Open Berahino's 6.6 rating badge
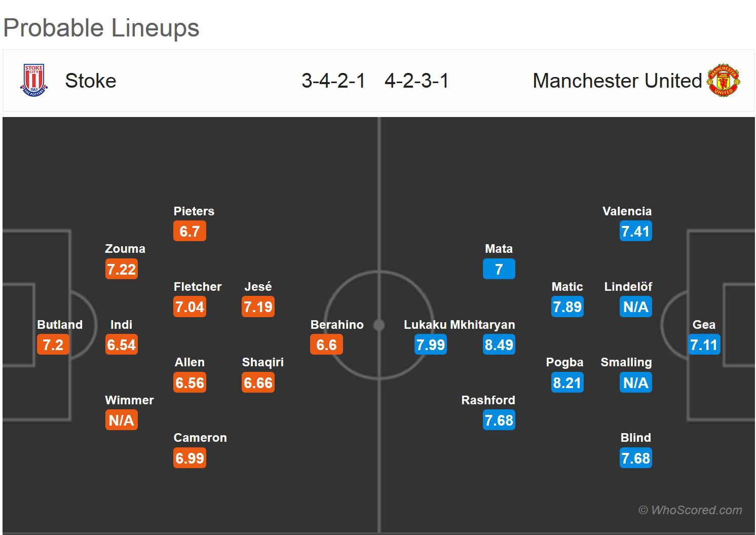 tap(326, 345)
